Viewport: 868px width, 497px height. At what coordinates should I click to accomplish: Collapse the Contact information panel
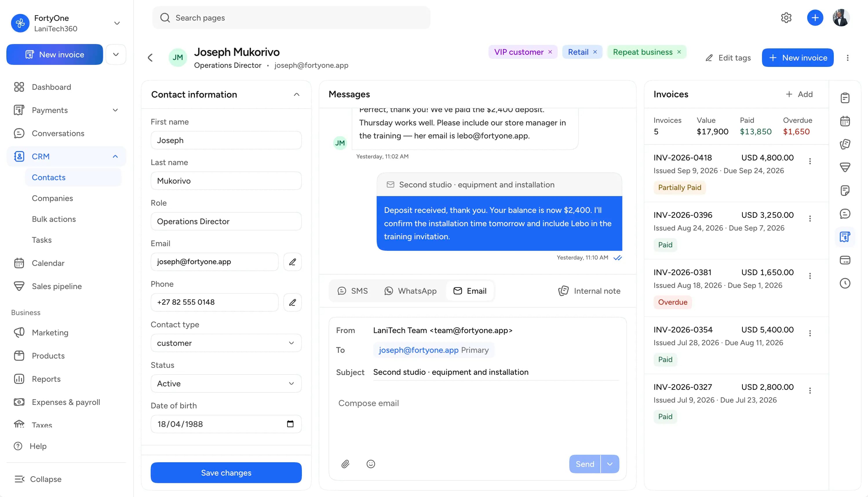click(x=296, y=94)
